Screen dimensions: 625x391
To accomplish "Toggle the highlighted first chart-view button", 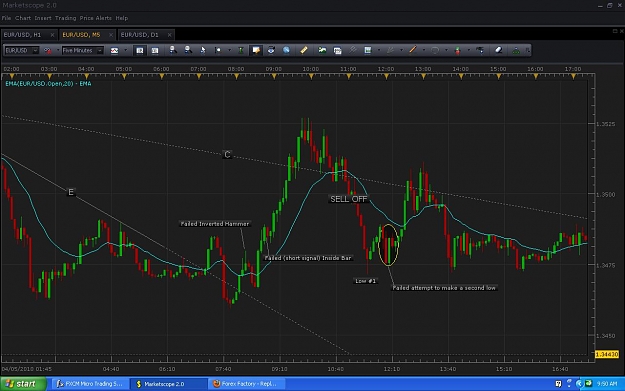I will click(x=140, y=51).
